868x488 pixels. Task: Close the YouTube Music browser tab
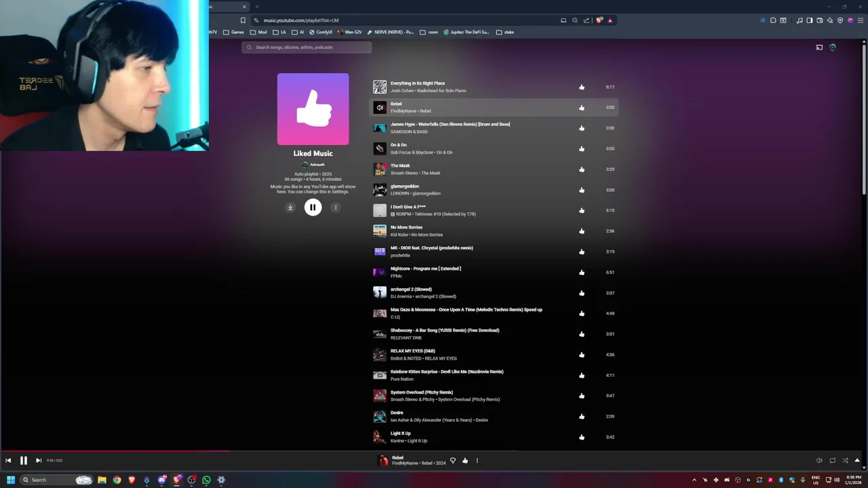244,7
